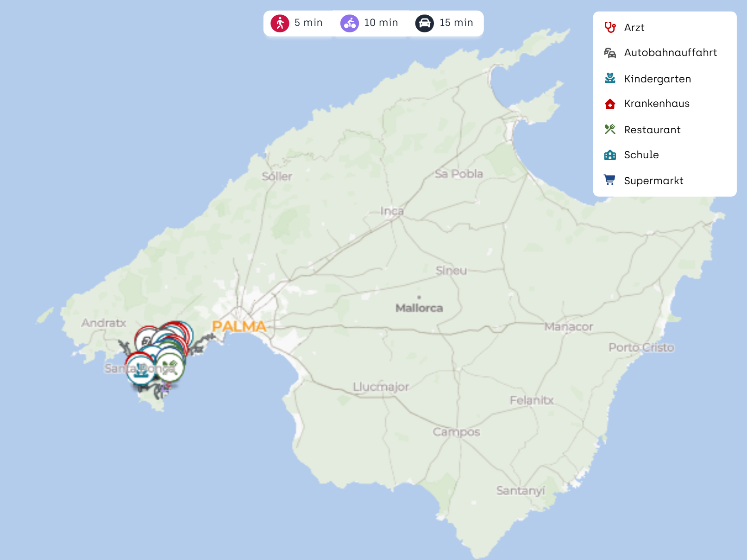Screen dimensions: 747x560
Task: Select the bicycle 10 min icon
Action: pos(350,23)
